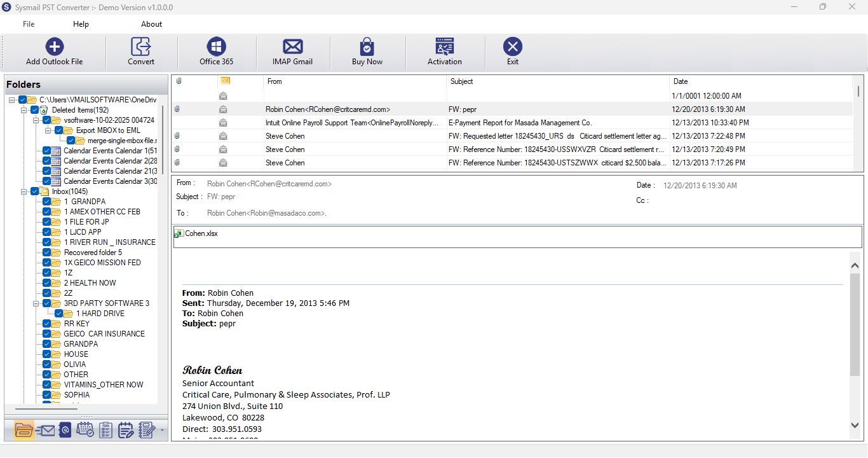
Task: Sort emails by the Subject column header
Action: [559, 81]
